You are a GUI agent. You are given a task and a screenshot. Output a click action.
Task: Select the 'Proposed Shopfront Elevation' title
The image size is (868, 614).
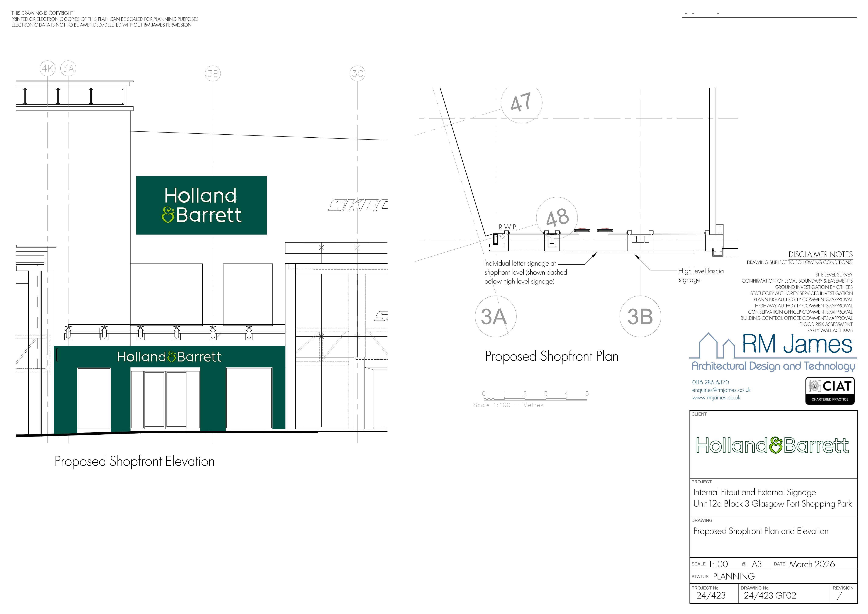tap(135, 462)
